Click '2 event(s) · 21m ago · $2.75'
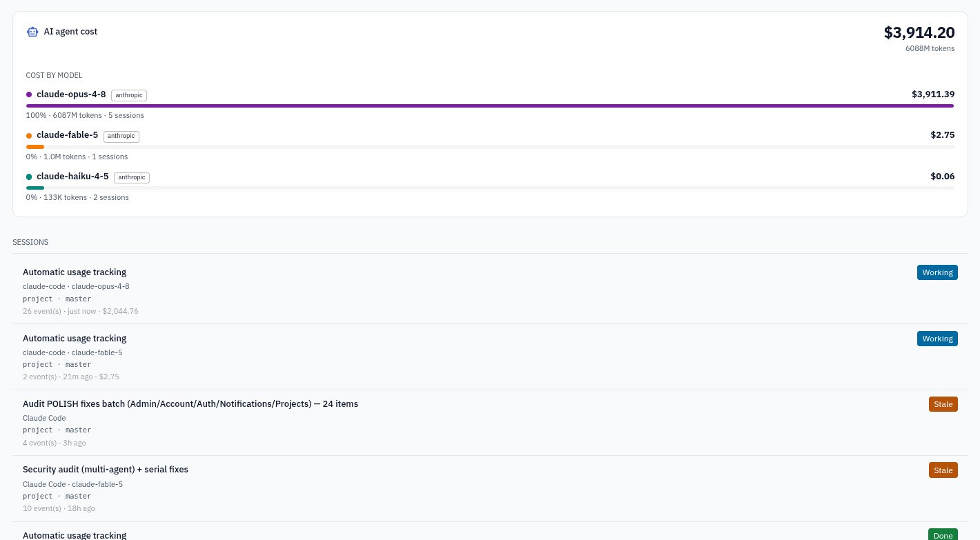 [70, 377]
